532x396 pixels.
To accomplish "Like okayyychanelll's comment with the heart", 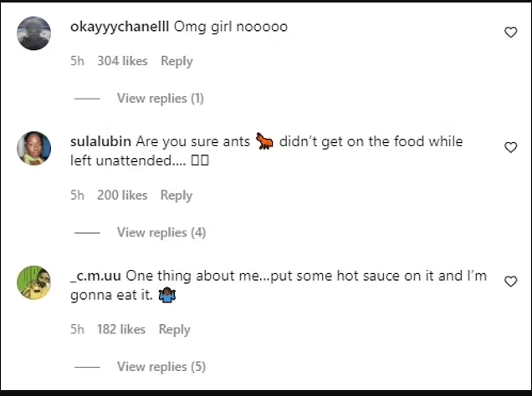I will [510, 32].
